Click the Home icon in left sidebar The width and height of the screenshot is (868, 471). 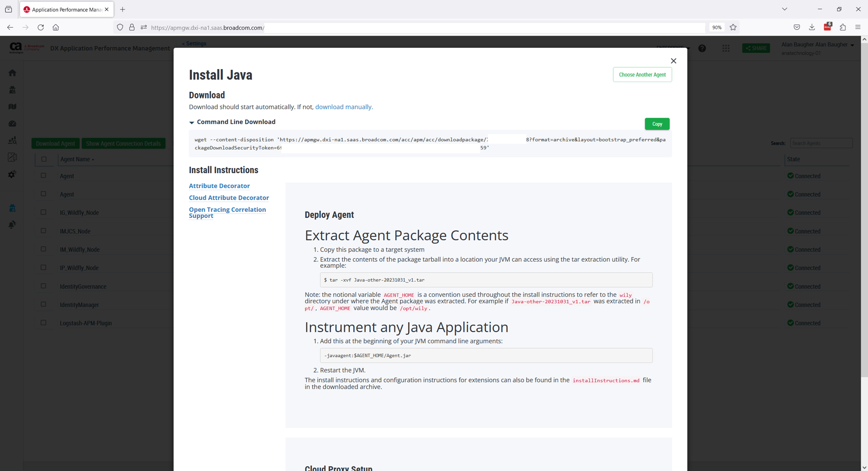[12, 73]
